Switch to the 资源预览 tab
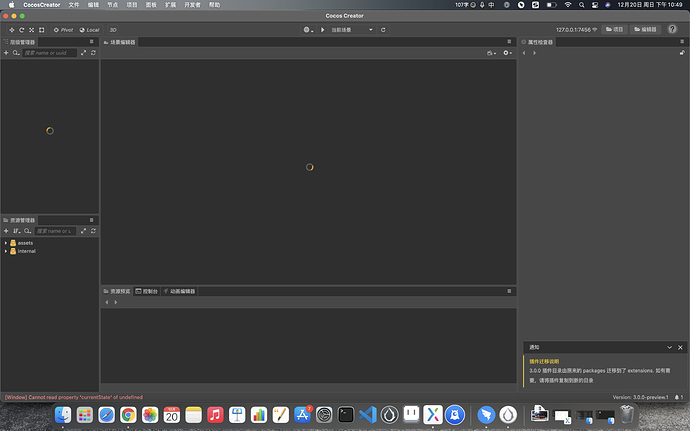 pyautogui.click(x=117, y=291)
